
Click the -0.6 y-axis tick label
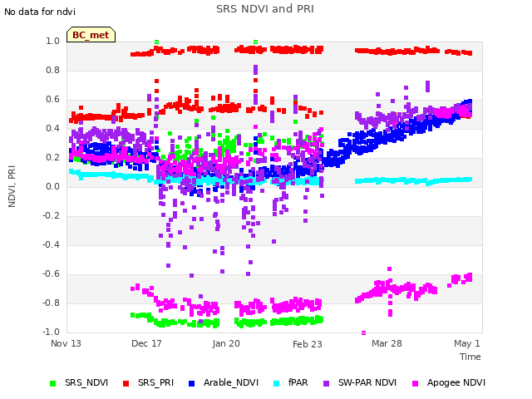tap(51, 273)
